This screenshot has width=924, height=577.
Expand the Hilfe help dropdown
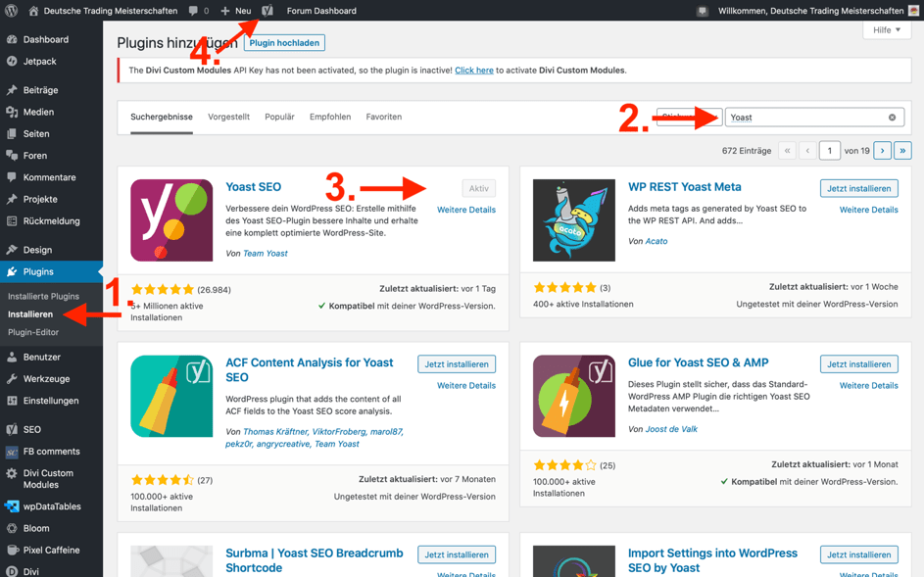[887, 30]
